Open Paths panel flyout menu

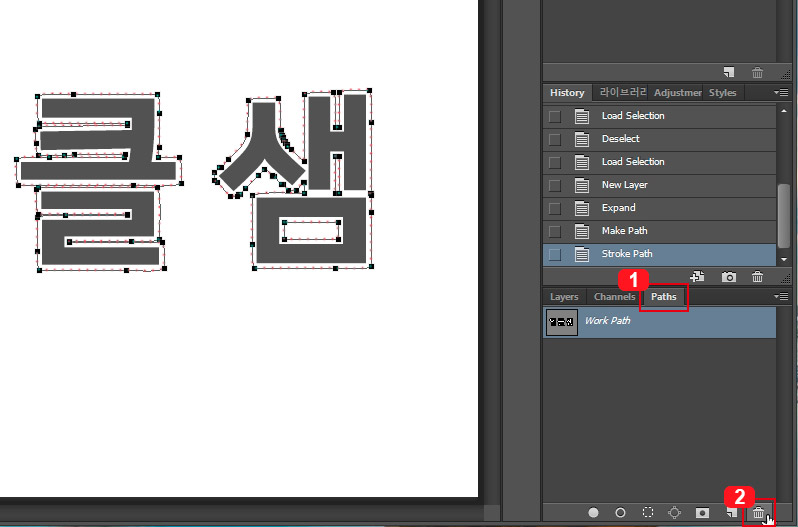click(781, 296)
